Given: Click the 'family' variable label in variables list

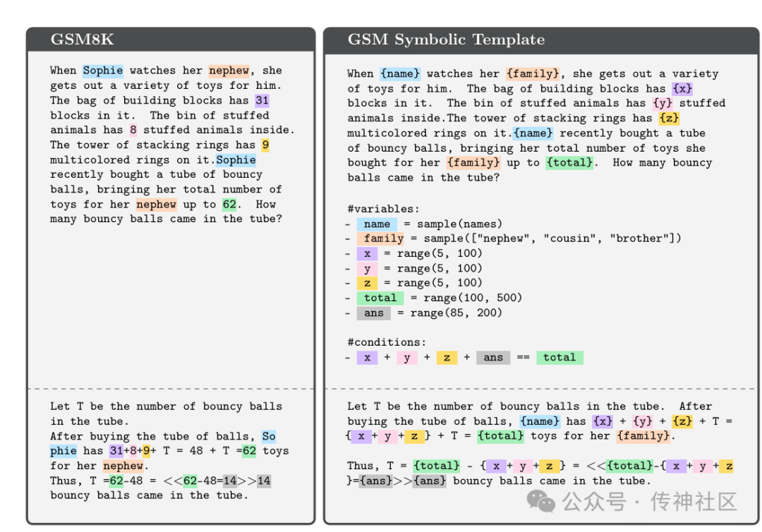Looking at the screenshot, I should [x=380, y=238].
